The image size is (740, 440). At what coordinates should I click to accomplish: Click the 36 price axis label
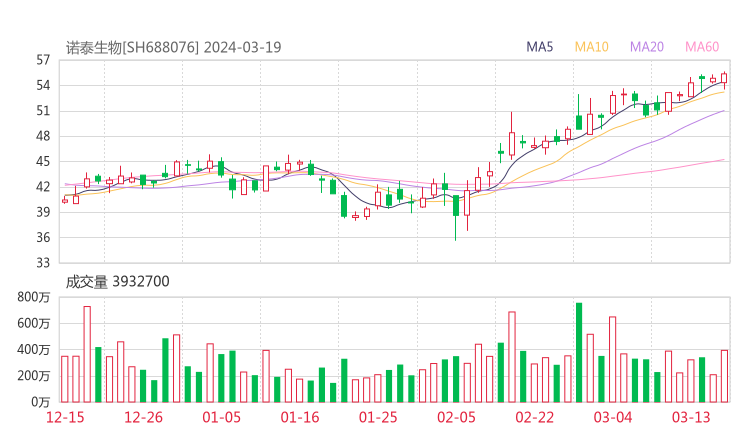click(43, 237)
